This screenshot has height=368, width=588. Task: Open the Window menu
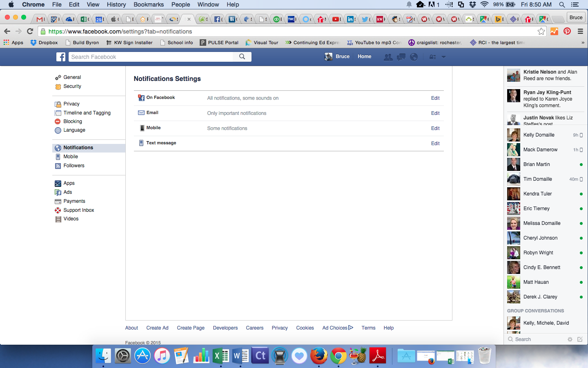[x=208, y=4]
